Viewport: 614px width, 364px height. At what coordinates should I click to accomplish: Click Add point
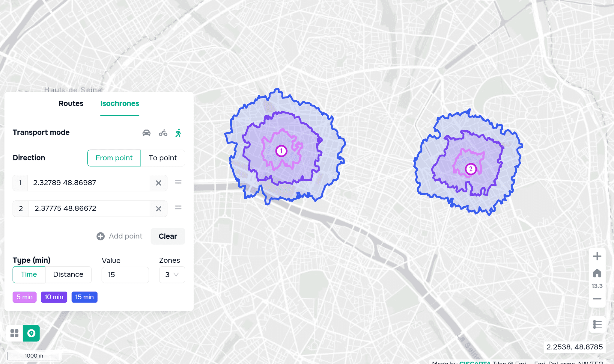click(x=120, y=236)
